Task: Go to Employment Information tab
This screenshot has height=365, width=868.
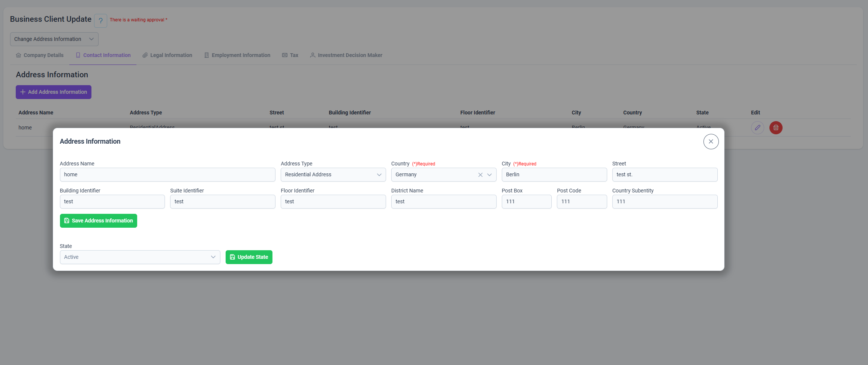Action: pyautogui.click(x=237, y=55)
